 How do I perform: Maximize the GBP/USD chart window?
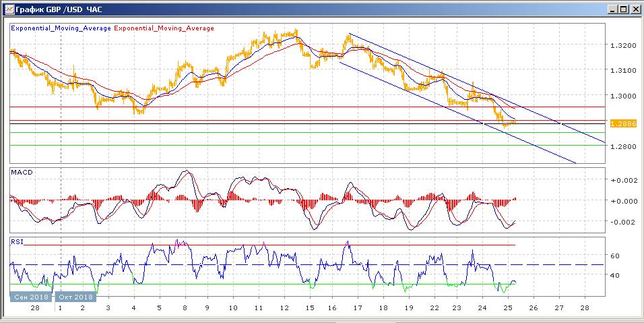coord(622,9)
